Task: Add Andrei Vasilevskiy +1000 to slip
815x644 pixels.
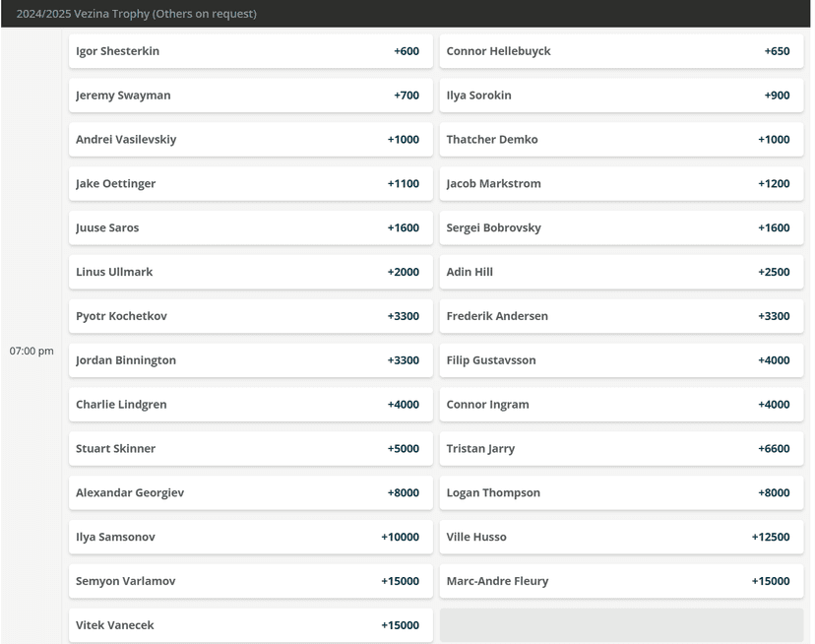Action: tap(251, 140)
